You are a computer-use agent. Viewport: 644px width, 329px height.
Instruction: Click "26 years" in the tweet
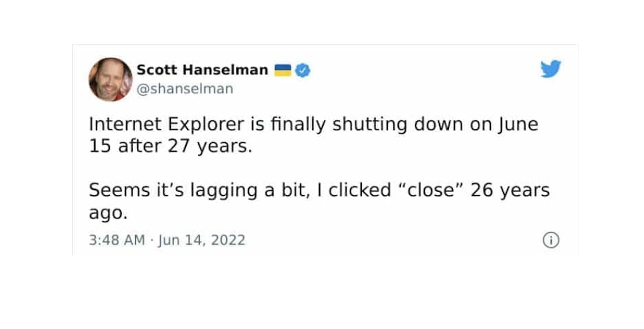(510, 190)
